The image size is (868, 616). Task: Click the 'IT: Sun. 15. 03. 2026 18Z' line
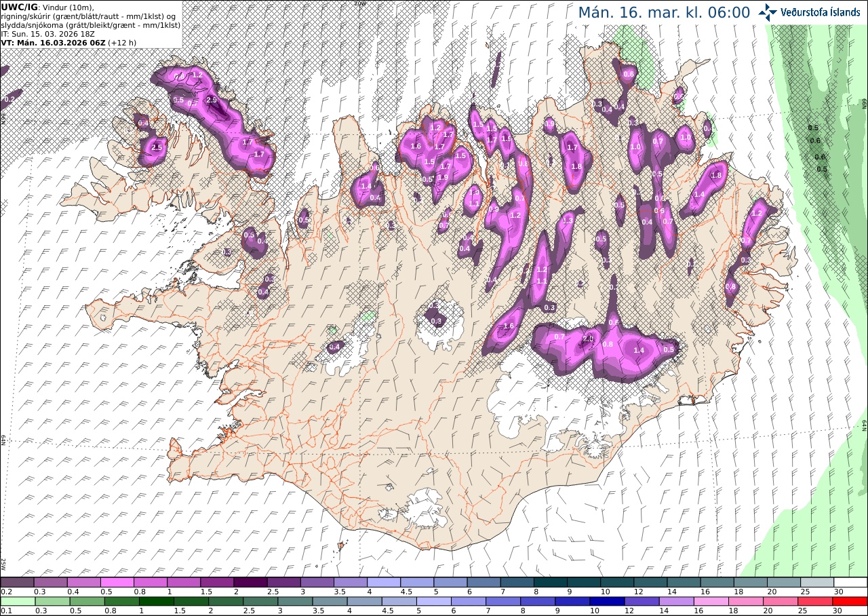47,33
